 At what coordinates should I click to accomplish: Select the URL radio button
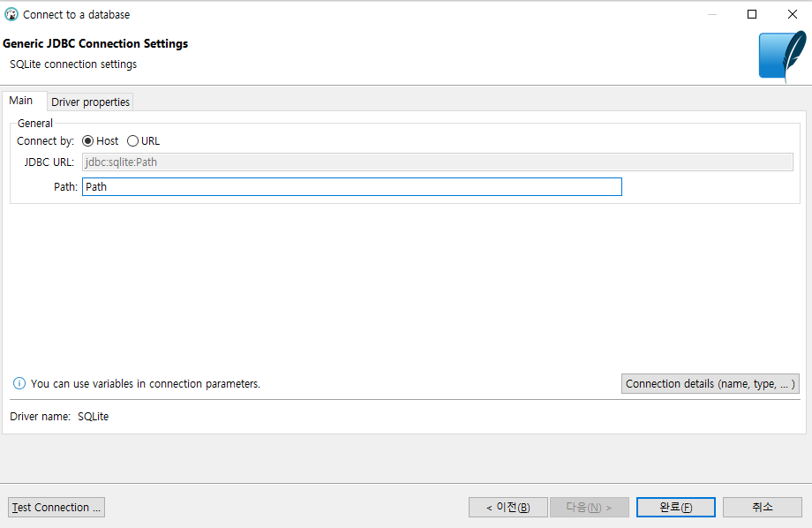click(133, 141)
